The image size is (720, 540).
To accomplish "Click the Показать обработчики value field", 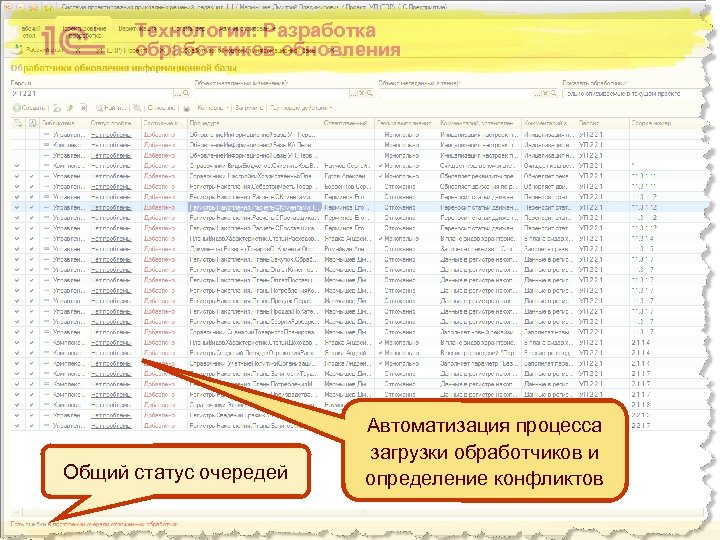I will pyautogui.click(x=632, y=93).
